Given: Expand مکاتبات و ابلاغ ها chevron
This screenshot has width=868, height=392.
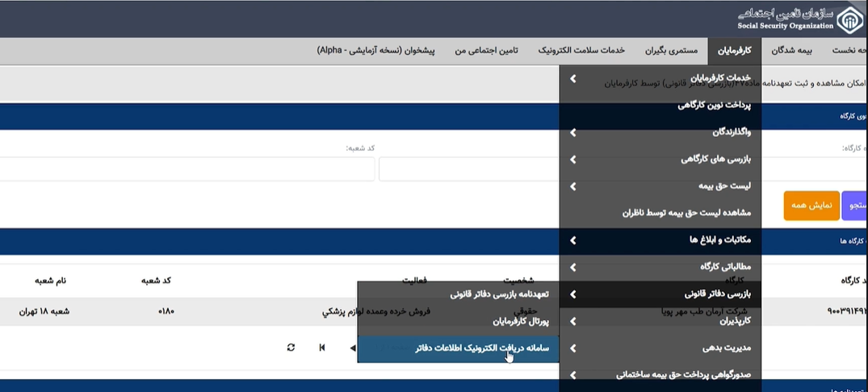Looking at the screenshot, I should click(573, 240).
